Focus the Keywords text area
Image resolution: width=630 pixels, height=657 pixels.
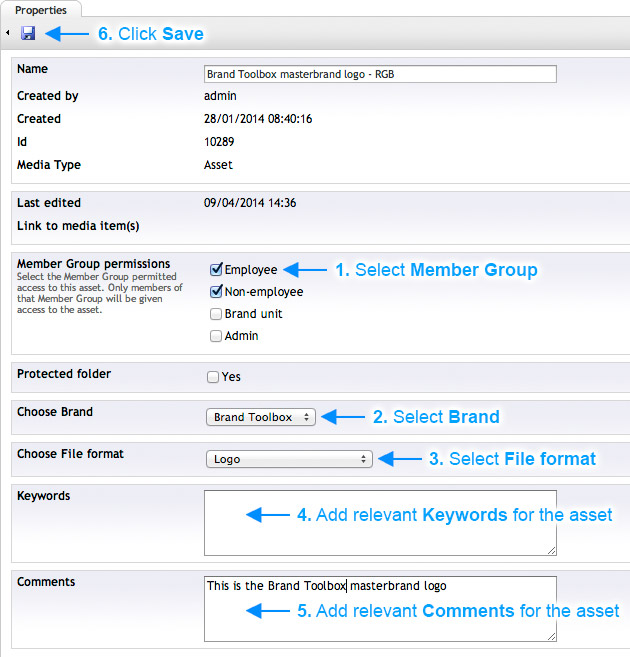point(380,522)
